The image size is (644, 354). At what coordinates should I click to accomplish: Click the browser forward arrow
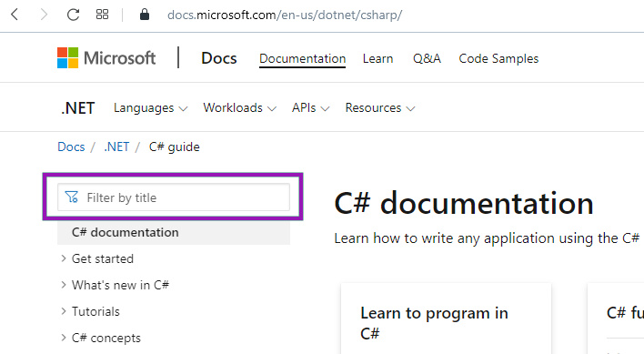pos(44,15)
